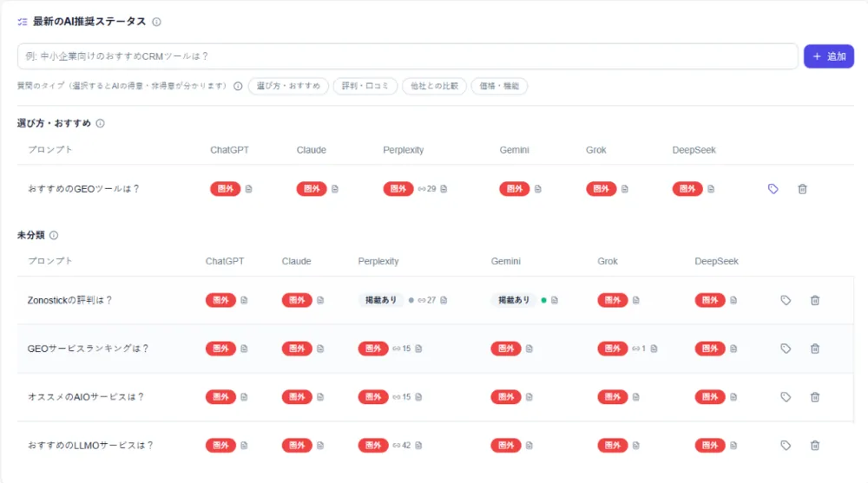Open info icon beside 選び方・おすすめ heading
This screenshot has width=868, height=483.
point(100,123)
